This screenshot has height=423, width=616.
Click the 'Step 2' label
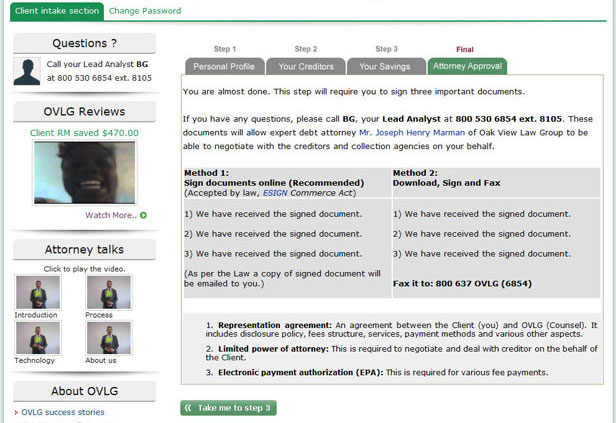(x=306, y=49)
